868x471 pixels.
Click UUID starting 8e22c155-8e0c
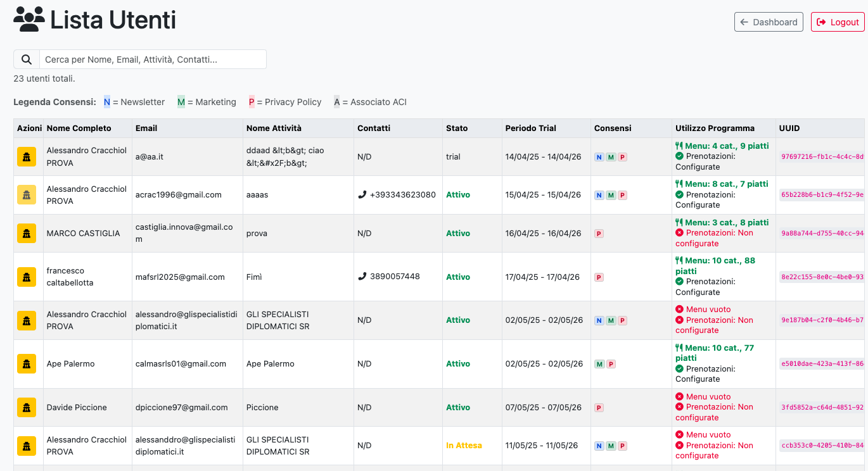[x=822, y=277]
